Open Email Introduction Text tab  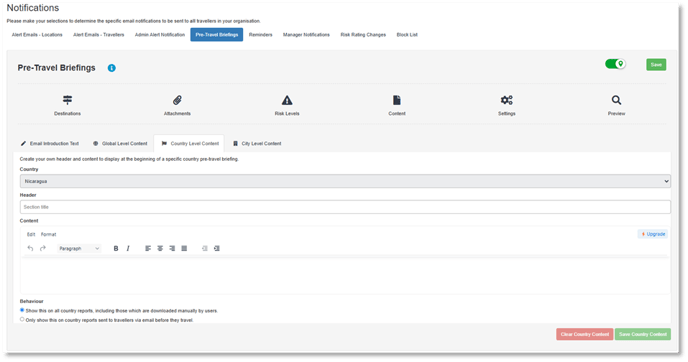pos(50,143)
